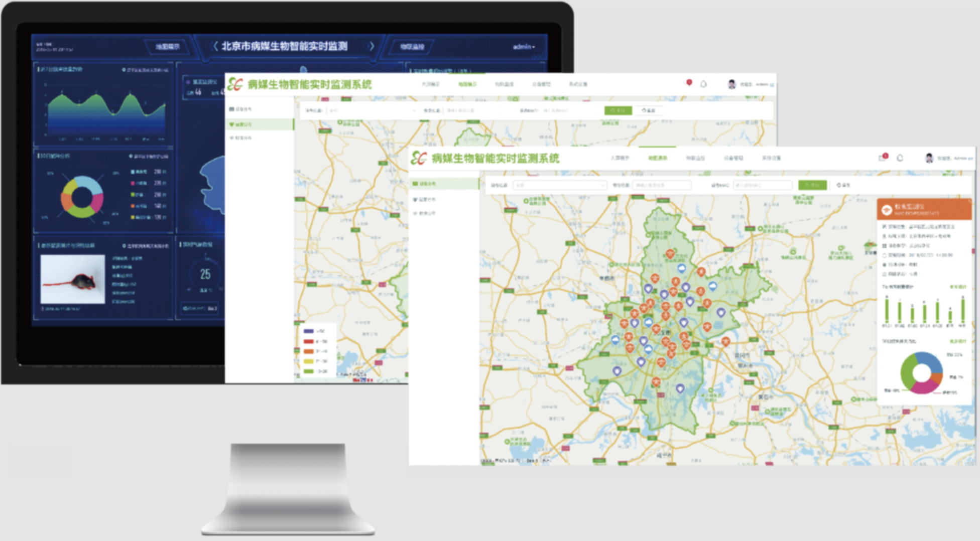The height and width of the screenshot is (541, 980).
Task: Click the user avatar in the middle window header
Action: click(x=731, y=84)
